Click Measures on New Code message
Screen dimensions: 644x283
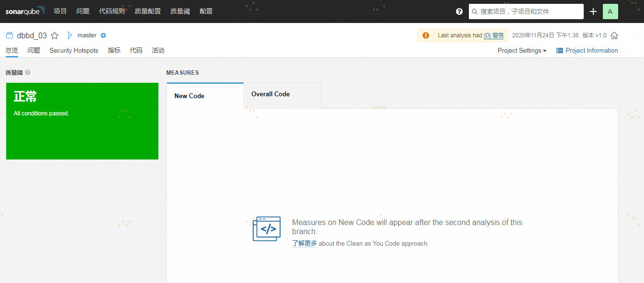click(x=407, y=227)
